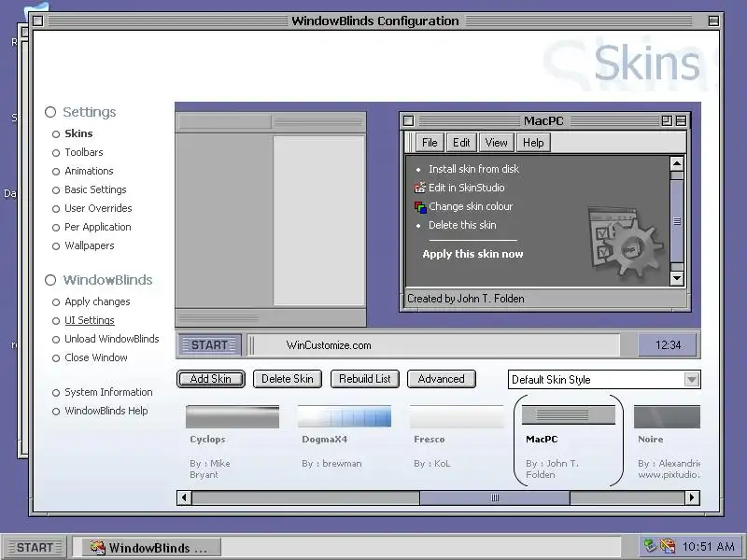Click Apply this skin now

(x=472, y=254)
